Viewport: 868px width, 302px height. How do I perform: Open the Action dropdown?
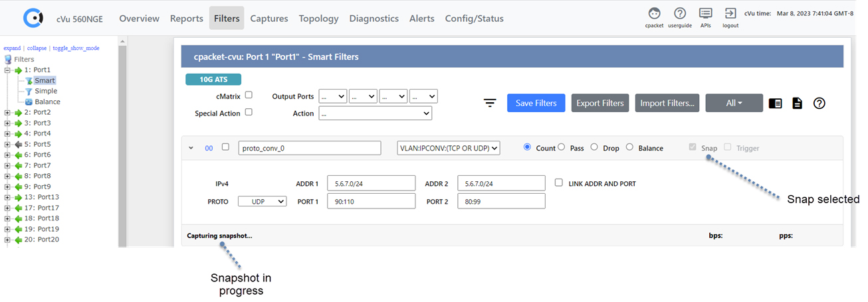[x=376, y=113]
